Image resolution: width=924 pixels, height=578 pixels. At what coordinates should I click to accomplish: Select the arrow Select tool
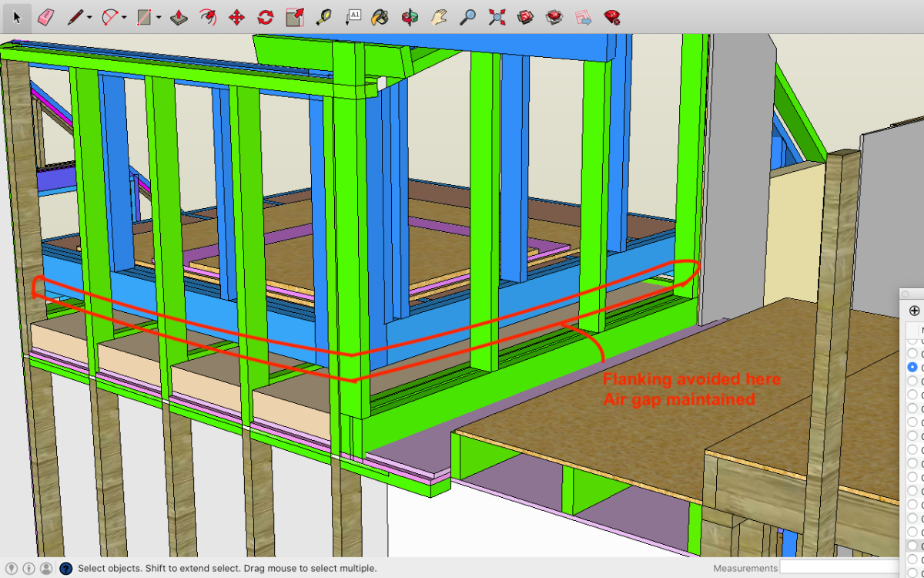click(17, 17)
